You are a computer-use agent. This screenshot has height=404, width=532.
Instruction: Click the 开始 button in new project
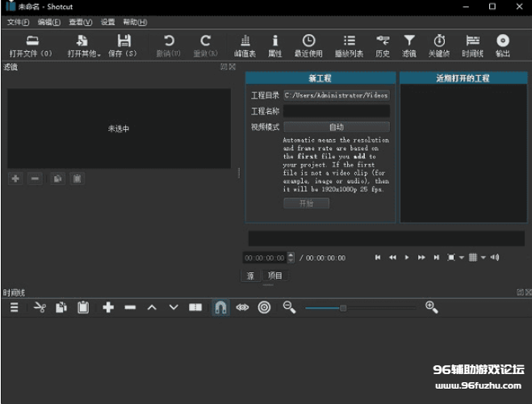point(306,204)
